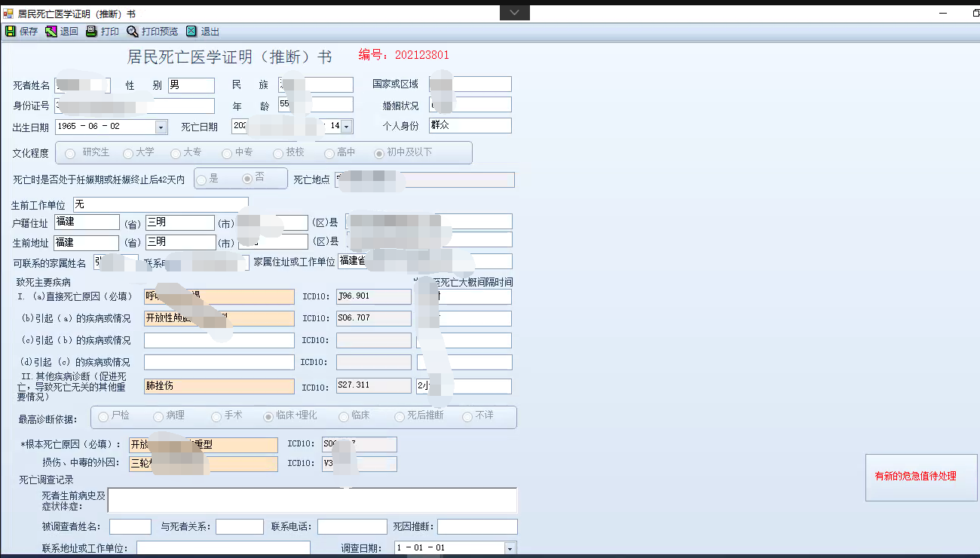The width and height of the screenshot is (980, 558).
Task: Select 病理 as highest diagnosis basis
Action: click(158, 416)
